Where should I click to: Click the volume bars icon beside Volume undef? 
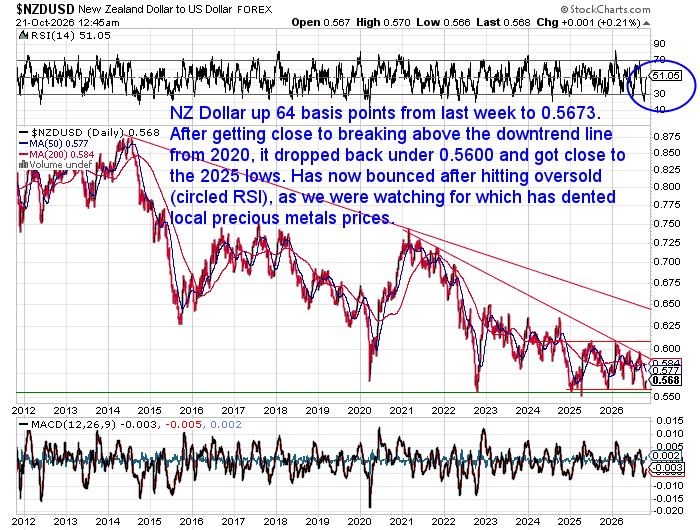(23, 165)
